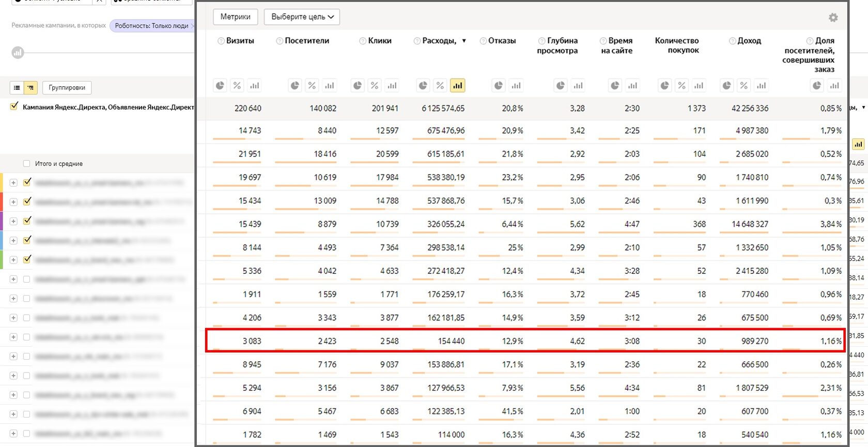Switch Посетители column to percent view

(312, 86)
